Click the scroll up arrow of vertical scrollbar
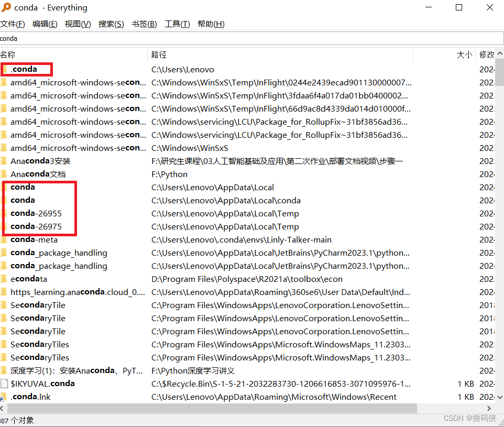Viewport: 504px width, 427px height. tap(500, 53)
